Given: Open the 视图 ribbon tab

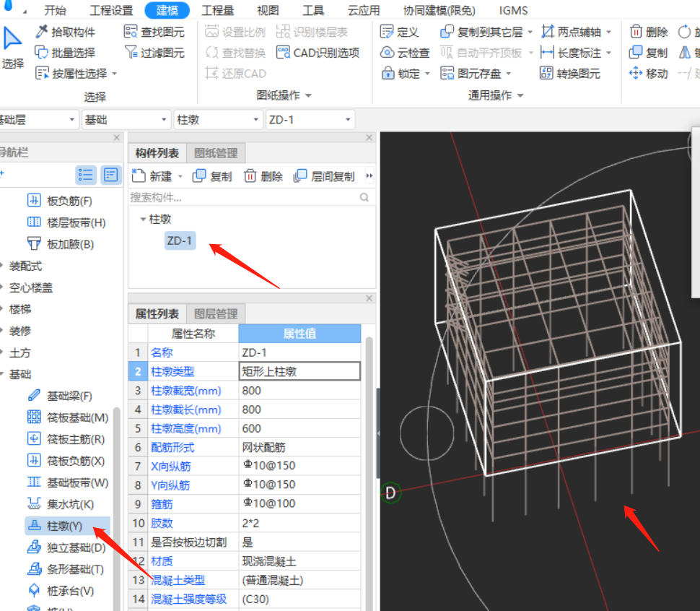Looking at the screenshot, I should click(x=268, y=10).
